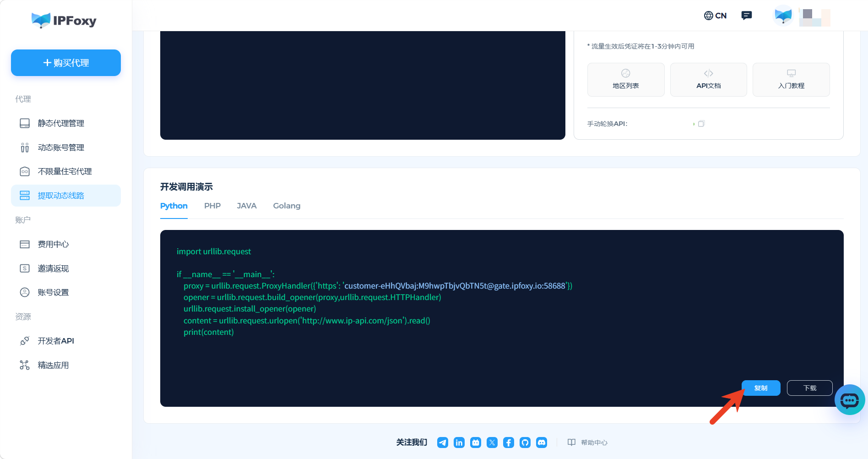The height and width of the screenshot is (459, 868).
Task: Open the X (Twitter) link in the footer
Action: point(492,443)
